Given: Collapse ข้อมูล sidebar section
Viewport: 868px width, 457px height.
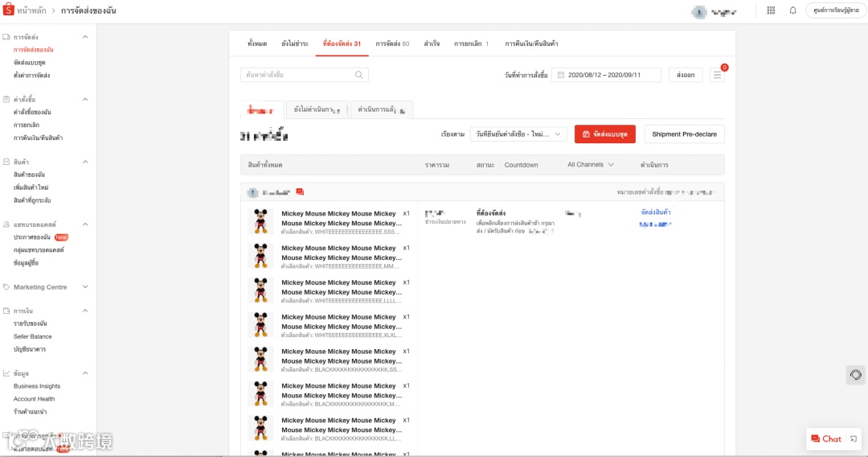Looking at the screenshot, I should pyautogui.click(x=85, y=373).
